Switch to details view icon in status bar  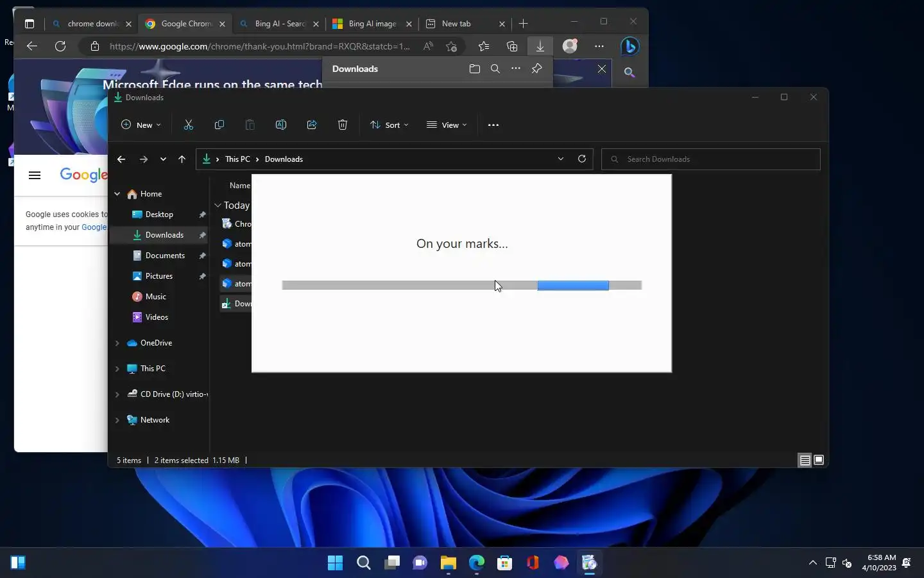point(805,460)
